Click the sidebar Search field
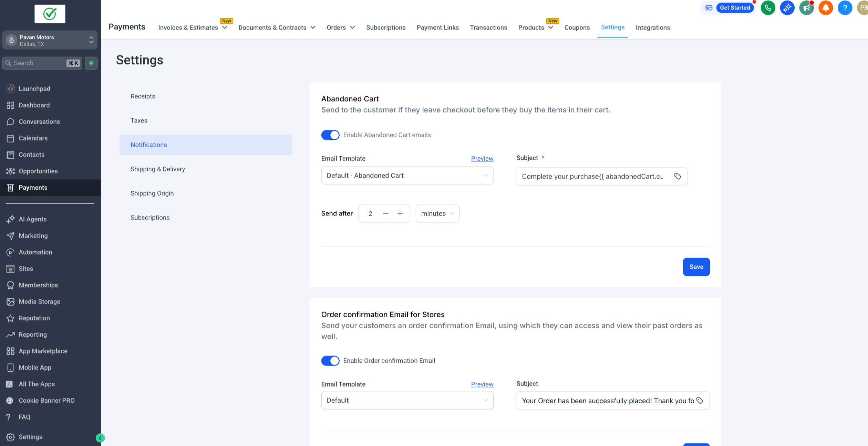Viewport: 868px width, 446px height. coord(38,63)
